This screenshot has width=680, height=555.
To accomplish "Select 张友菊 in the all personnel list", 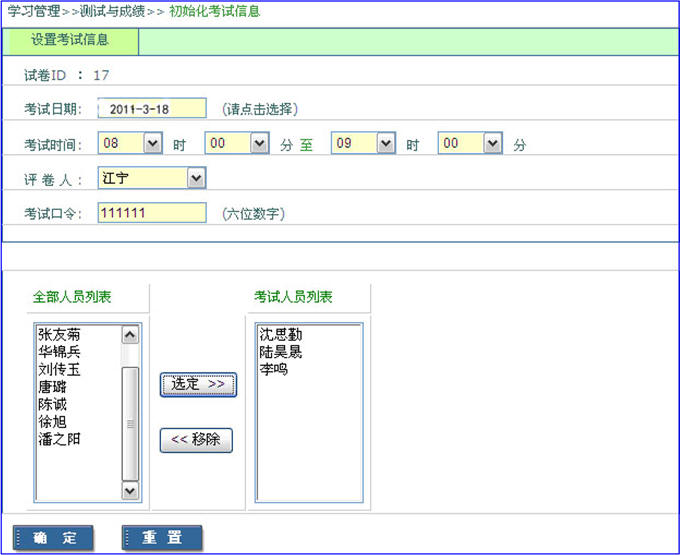I will pos(59,334).
